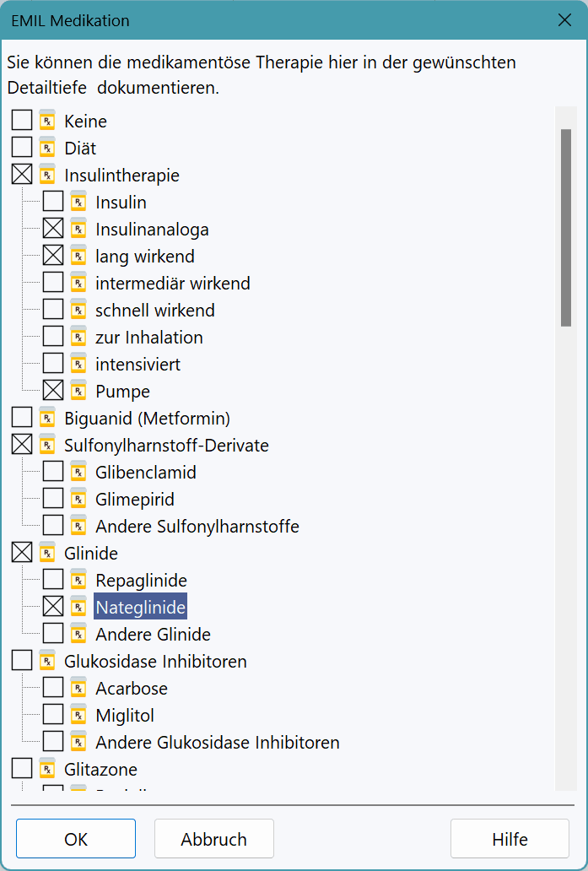Viewport: 588px width, 871px height.
Task: Tick the Glimepirid checkbox
Action: pos(53,499)
